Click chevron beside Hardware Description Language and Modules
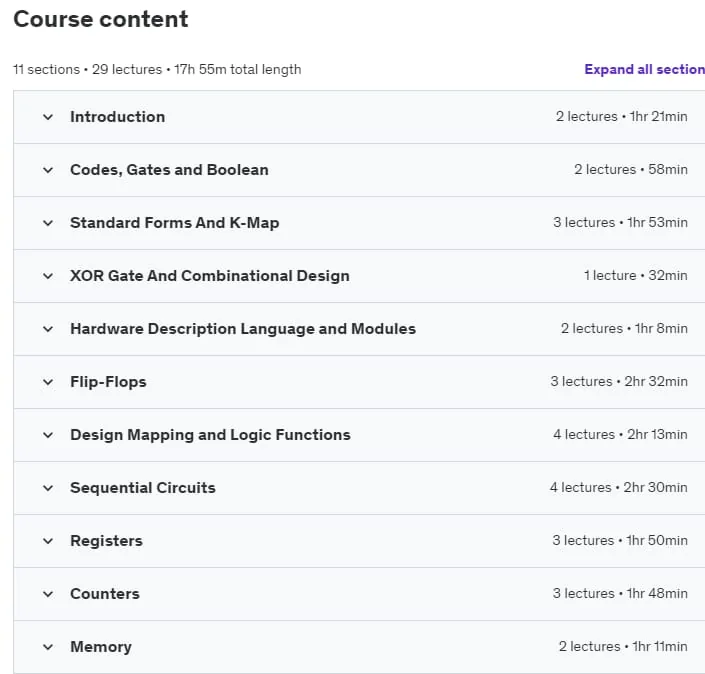Viewport: 705px width, 674px height. click(x=48, y=329)
